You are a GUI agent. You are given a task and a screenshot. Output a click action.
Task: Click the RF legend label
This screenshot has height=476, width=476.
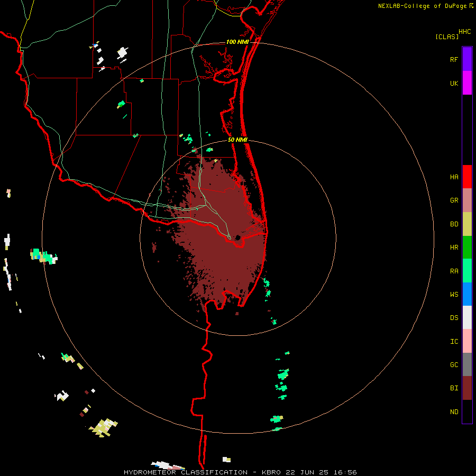pyautogui.click(x=454, y=59)
